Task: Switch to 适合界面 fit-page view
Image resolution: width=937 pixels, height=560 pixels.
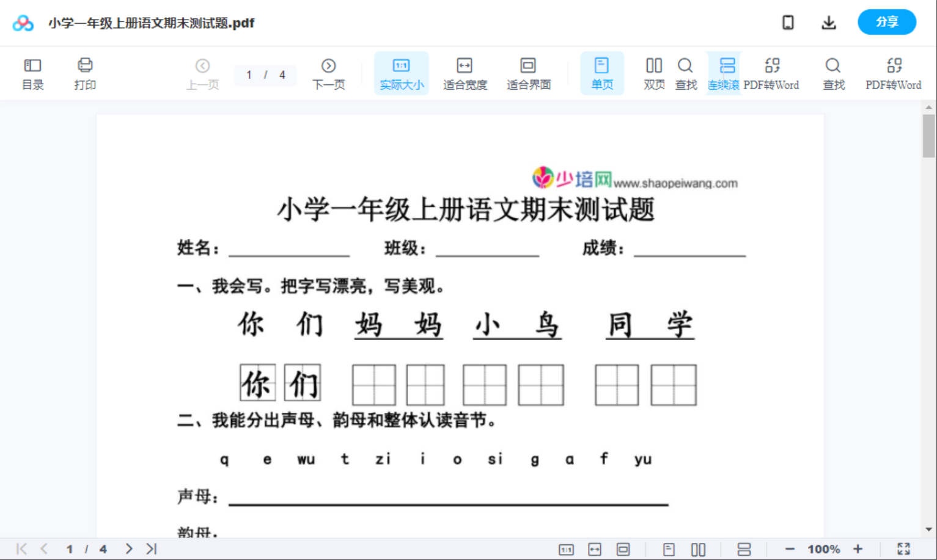Action: (x=528, y=73)
